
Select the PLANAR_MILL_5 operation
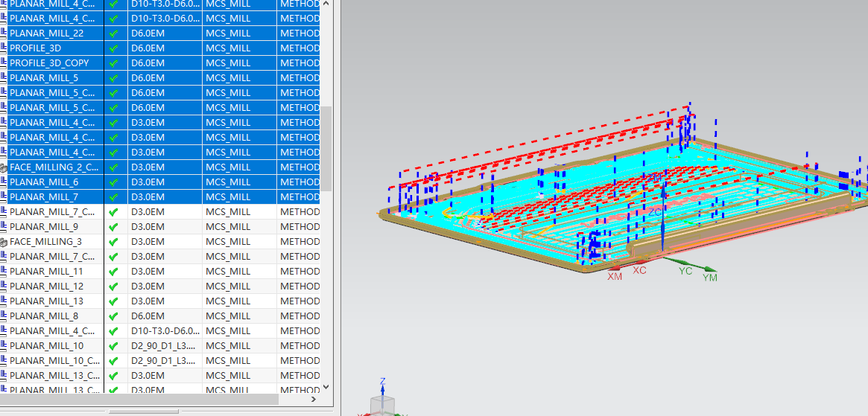coord(44,78)
